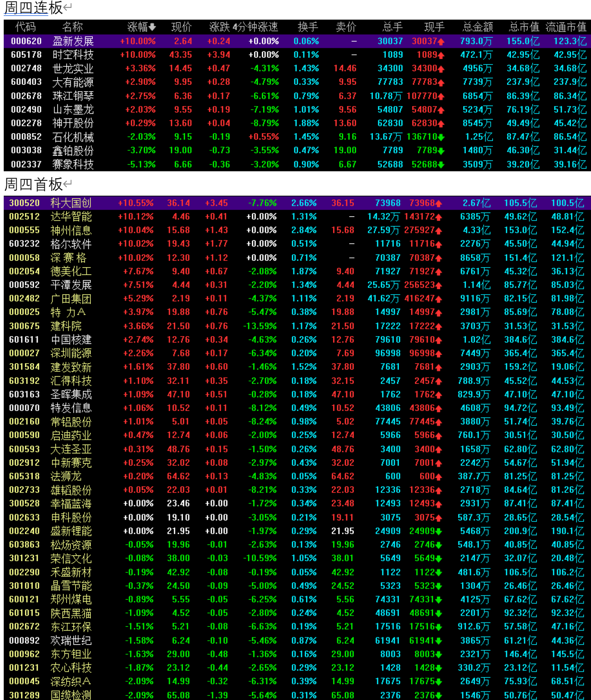Select stock row 石化机械
This screenshot has width=591, height=700.
point(297,137)
